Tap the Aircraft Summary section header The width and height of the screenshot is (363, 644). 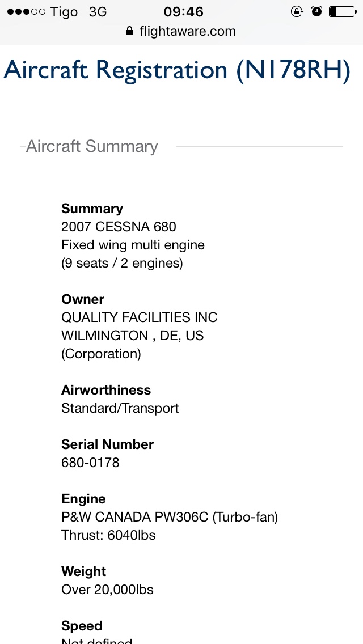tap(92, 147)
